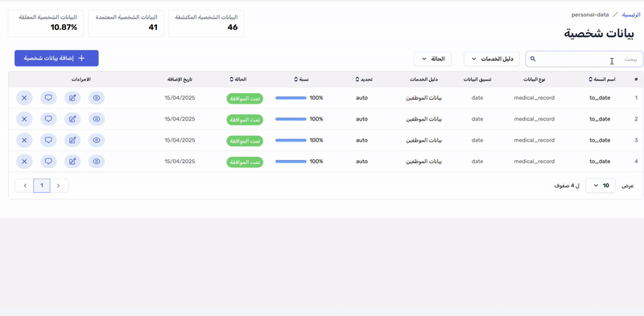
Task: Click the تمت الموافقة badge in row 4
Action: [245, 162]
